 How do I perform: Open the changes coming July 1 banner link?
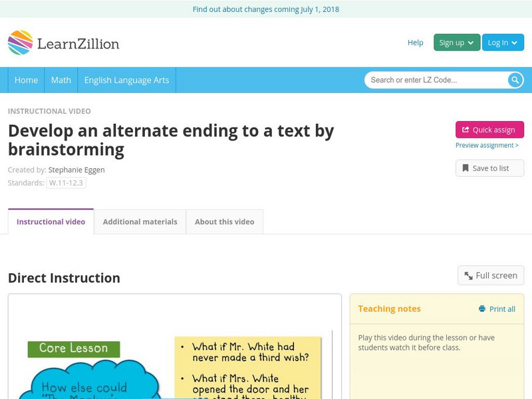pyautogui.click(x=266, y=9)
